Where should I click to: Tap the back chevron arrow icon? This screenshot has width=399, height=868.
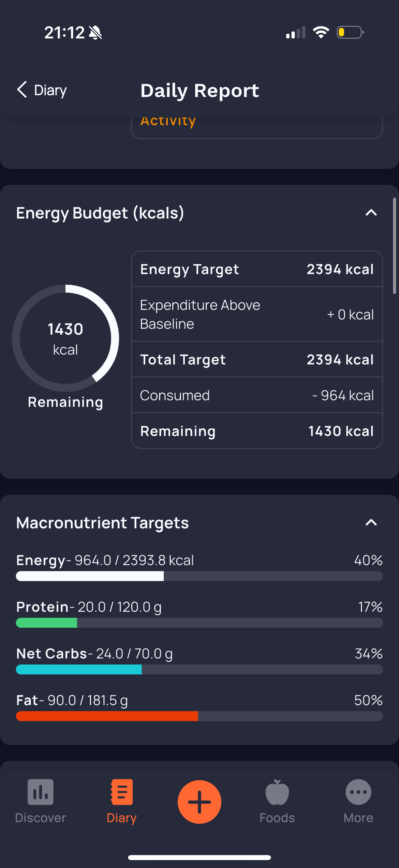click(22, 90)
